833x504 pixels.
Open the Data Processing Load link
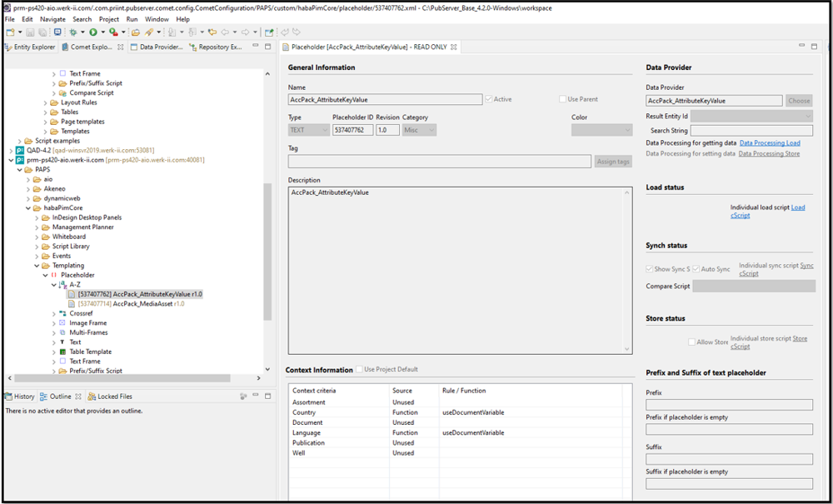click(770, 142)
